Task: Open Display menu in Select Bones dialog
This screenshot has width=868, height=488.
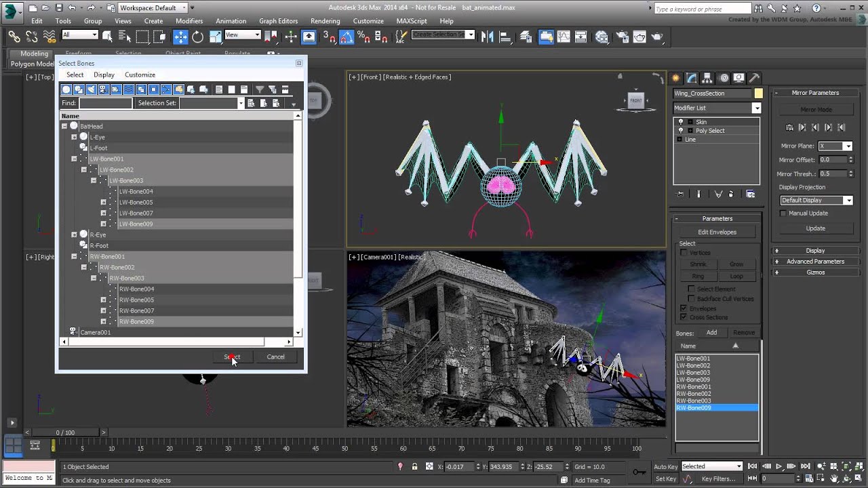Action: click(104, 75)
